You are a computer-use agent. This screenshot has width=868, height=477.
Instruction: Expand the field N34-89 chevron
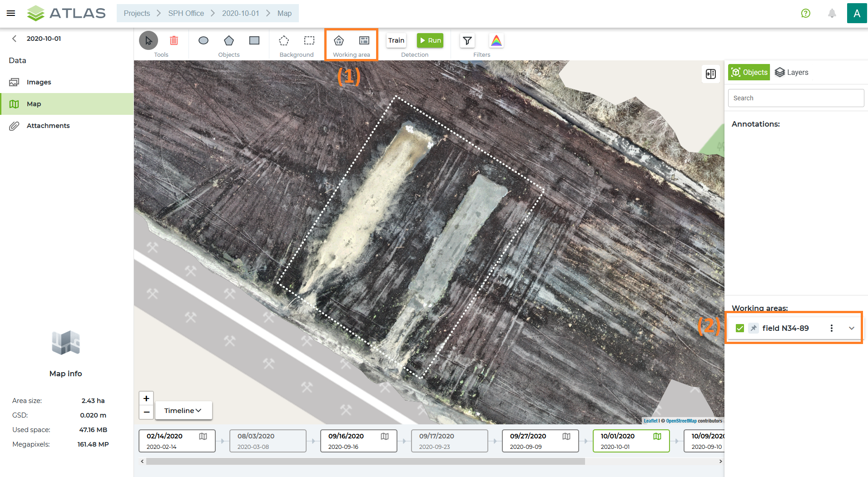[852, 328]
